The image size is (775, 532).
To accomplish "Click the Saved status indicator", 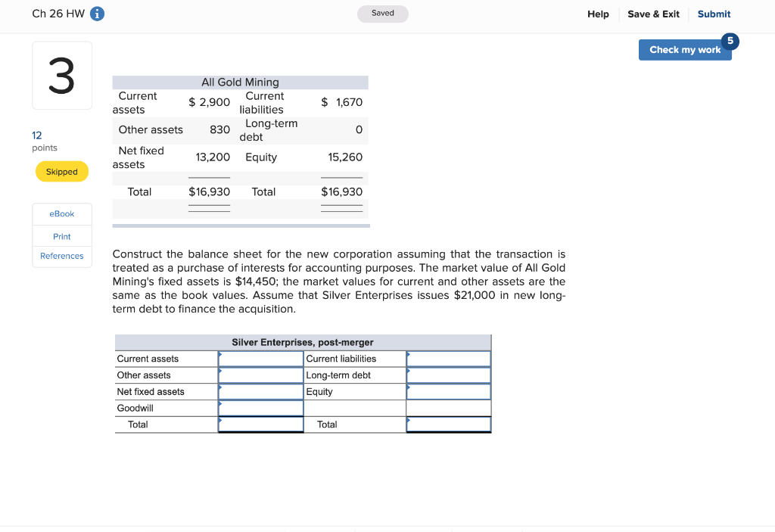I will pos(382,14).
